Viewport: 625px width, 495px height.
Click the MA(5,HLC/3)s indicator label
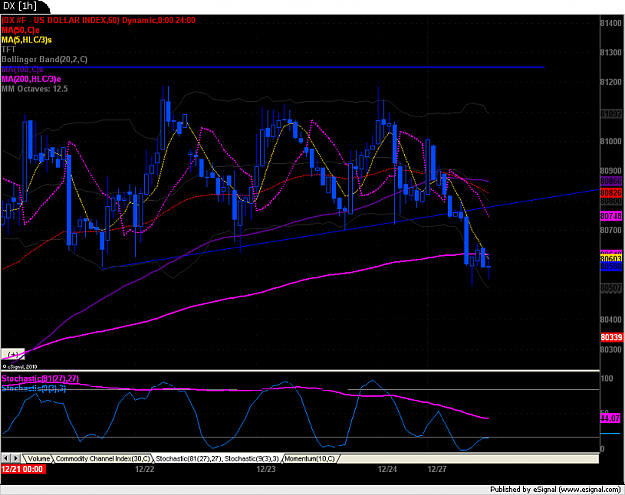click(27, 40)
